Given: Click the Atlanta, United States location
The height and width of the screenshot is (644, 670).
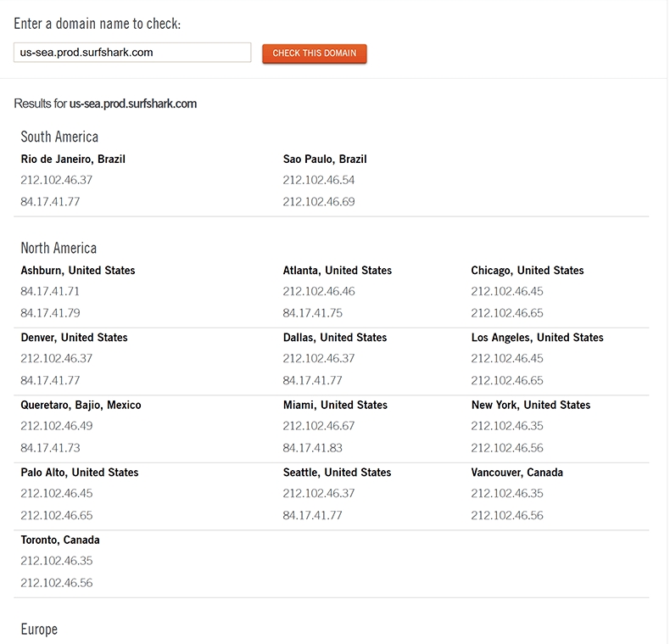Looking at the screenshot, I should coord(338,270).
